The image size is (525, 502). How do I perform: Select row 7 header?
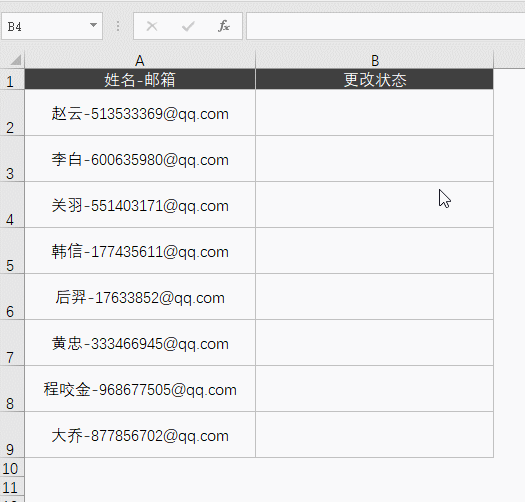pyautogui.click(x=12, y=343)
